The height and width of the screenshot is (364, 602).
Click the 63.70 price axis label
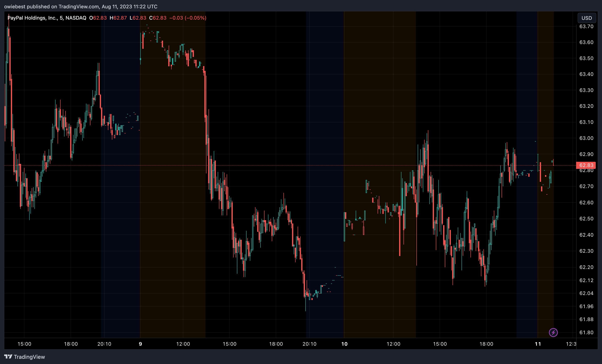586,26
